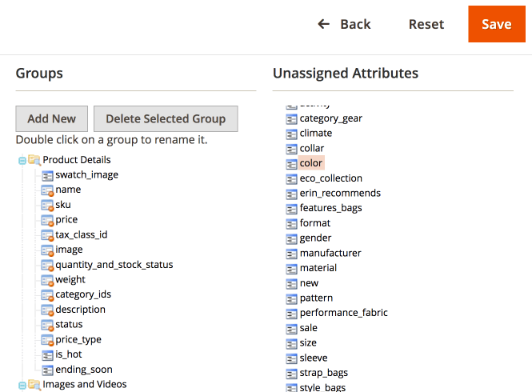Image resolution: width=532 pixels, height=392 pixels.
Task: Select the gender unassigned attribute
Action: pyautogui.click(x=315, y=238)
